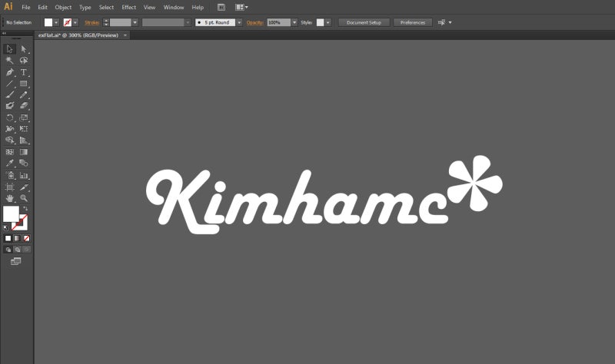The image size is (615, 364).
Task: Swap fill and stroke colors
Action: click(x=25, y=208)
